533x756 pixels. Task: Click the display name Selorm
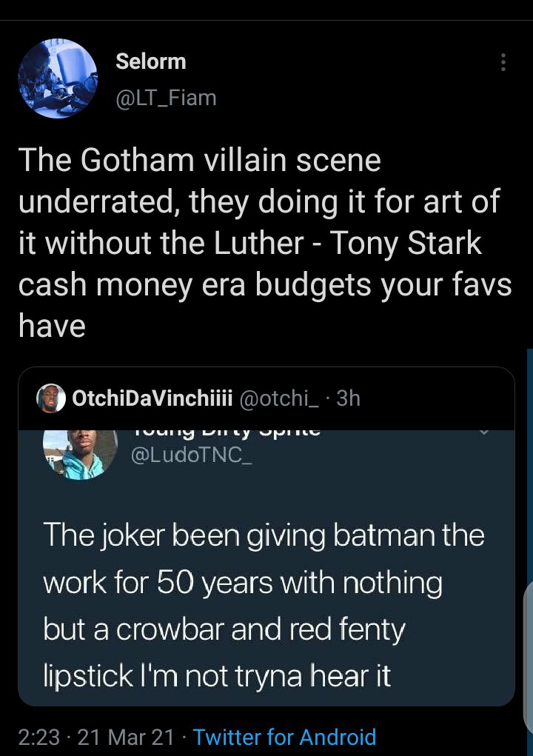pos(151,61)
